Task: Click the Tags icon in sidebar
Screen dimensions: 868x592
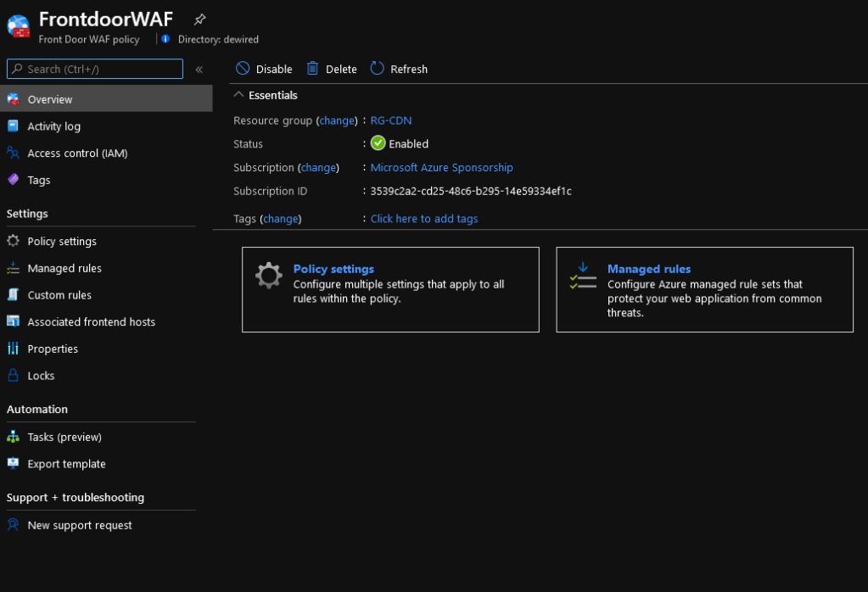Action: [13, 180]
